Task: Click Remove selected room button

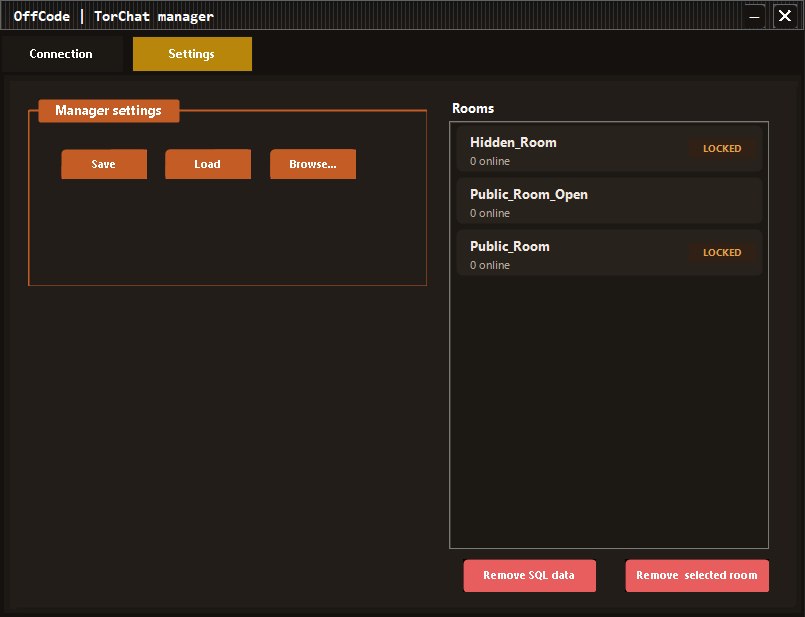Action: pos(697,575)
